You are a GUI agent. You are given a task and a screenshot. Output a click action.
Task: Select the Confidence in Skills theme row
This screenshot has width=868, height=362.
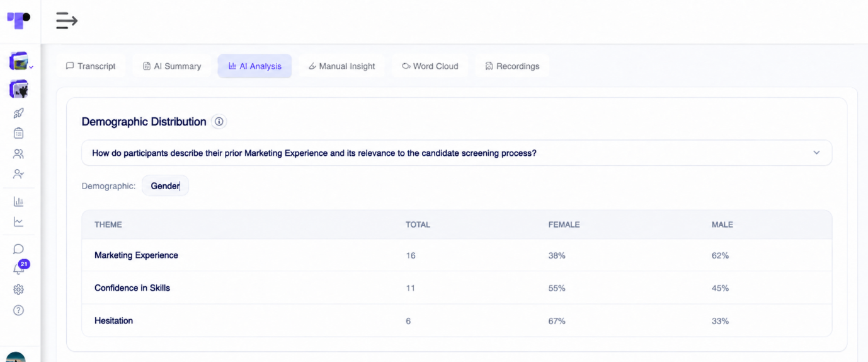coord(457,288)
